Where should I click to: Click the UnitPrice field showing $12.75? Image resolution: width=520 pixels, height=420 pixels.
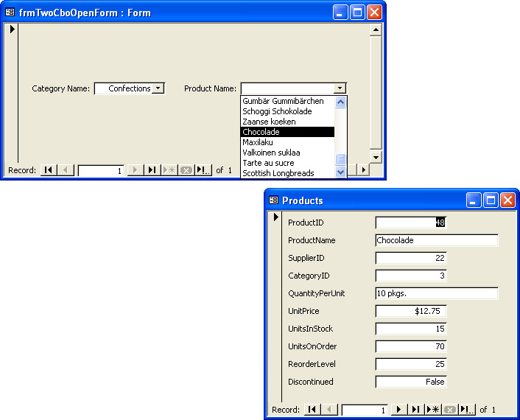point(411,311)
